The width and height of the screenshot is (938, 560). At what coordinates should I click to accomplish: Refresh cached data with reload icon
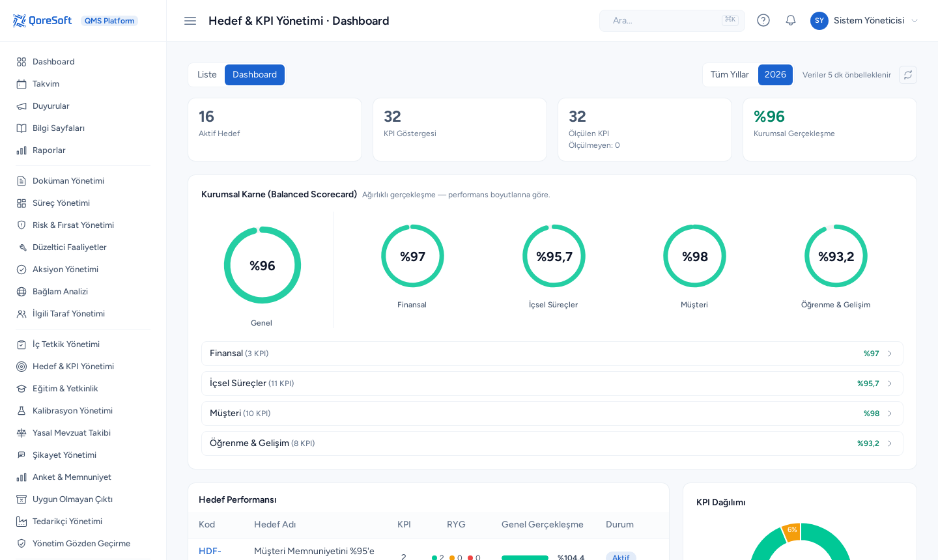pyautogui.click(x=908, y=75)
